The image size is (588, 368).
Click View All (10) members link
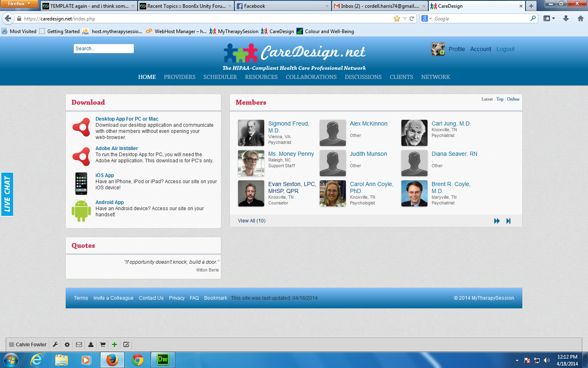click(x=252, y=221)
